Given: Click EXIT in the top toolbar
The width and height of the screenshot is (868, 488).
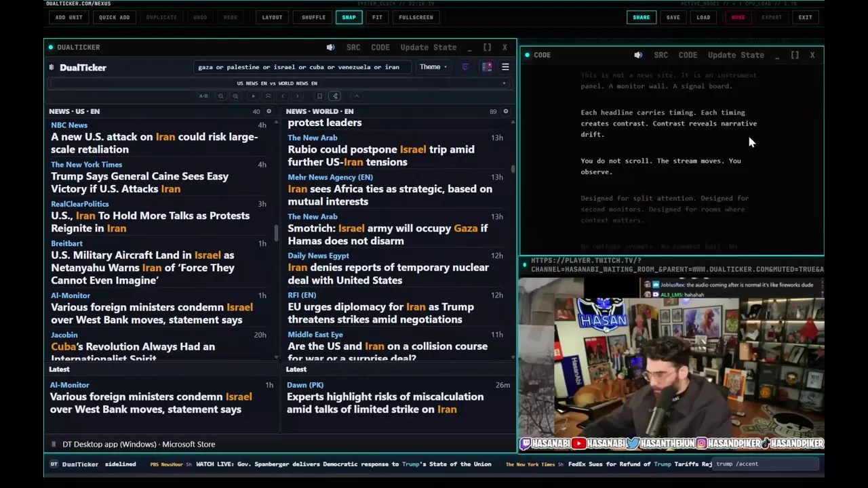Looking at the screenshot, I should pyautogui.click(x=805, y=18).
